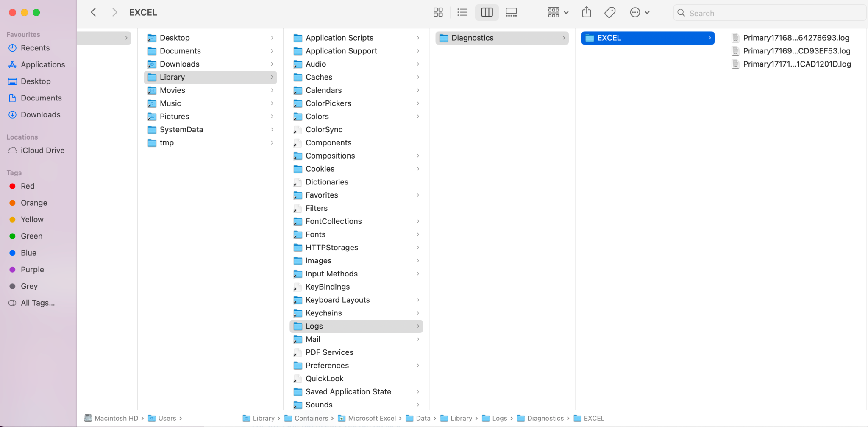This screenshot has width=868, height=427.
Task: Toggle column view mode
Action: coord(487,12)
